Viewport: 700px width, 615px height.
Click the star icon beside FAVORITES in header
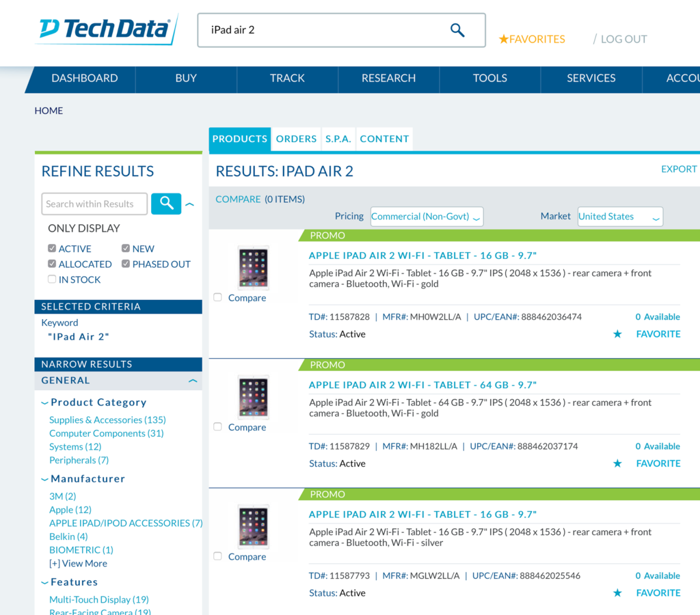click(504, 39)
